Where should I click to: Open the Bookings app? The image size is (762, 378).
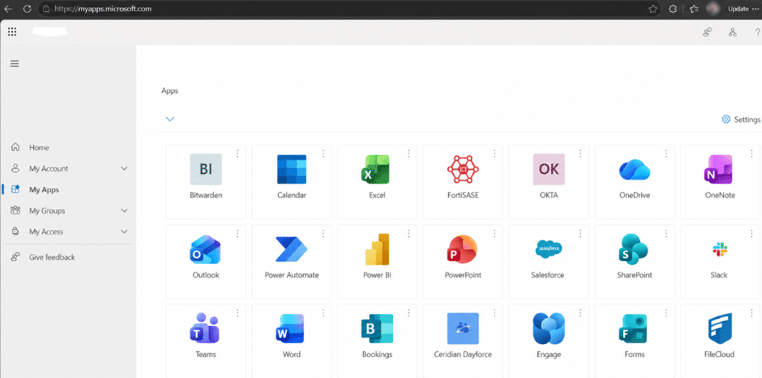coord(377,341)
